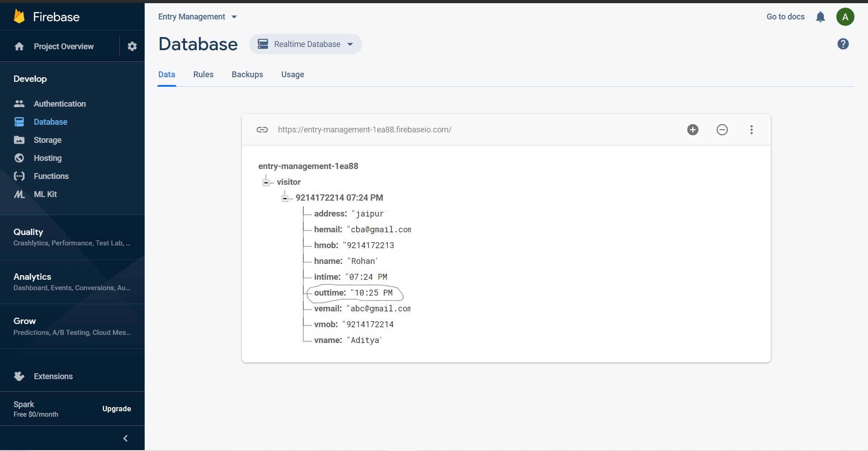The width and height of the screenshot is (868, 451).
Task: Collapse the visitor node
Action: pos(266,182)
